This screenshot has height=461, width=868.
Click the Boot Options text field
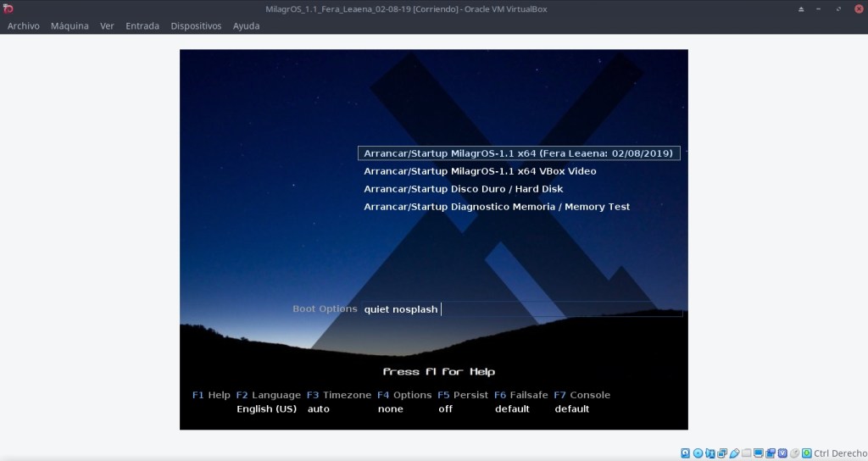click(521, 309)
